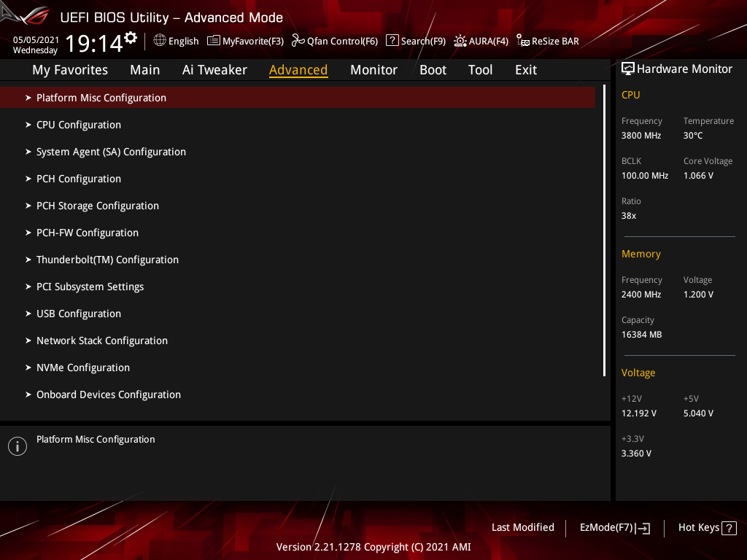Click the ReSize BAR icon
Image resolution: width=747 pixels, height=560 pixels.
[522, 41]
